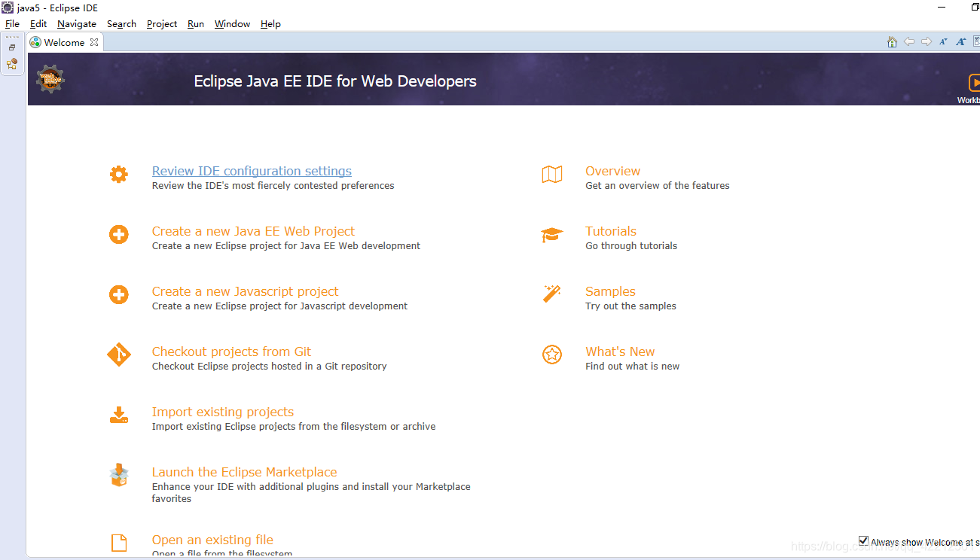
Task: Click the document icon beside Open an existing file
Action: coord(119,543)
